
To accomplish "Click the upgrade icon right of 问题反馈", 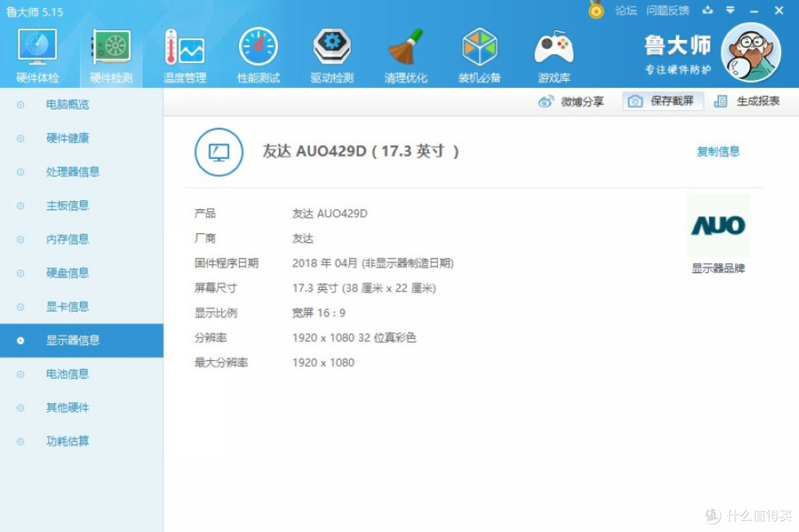I will click(x=708, y=10).
